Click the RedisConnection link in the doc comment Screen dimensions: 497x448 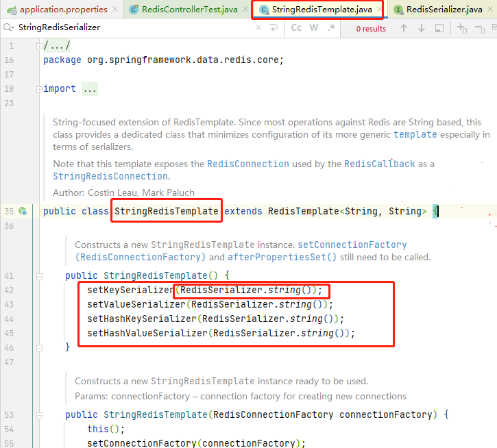(x=248, y=164)
